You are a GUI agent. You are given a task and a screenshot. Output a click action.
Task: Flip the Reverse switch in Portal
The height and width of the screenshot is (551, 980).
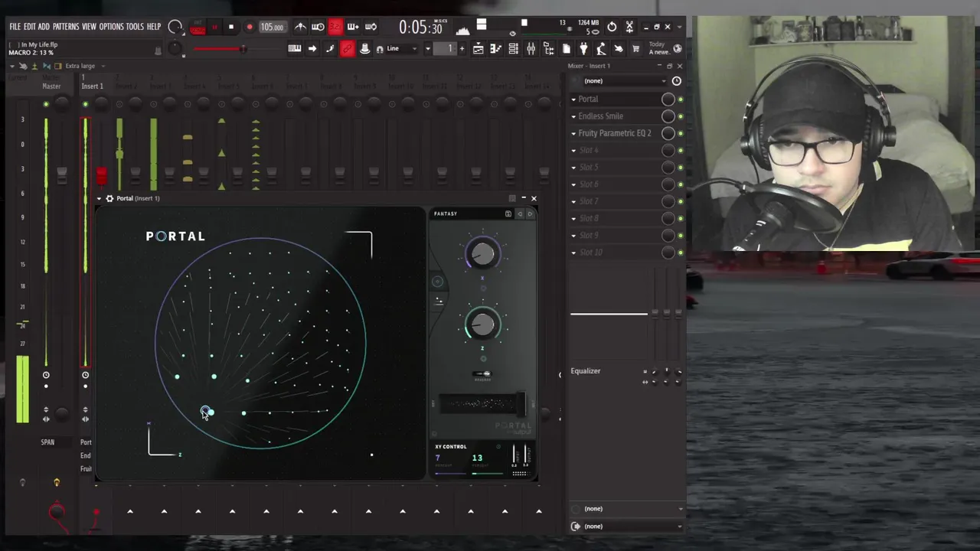(483, 374)
